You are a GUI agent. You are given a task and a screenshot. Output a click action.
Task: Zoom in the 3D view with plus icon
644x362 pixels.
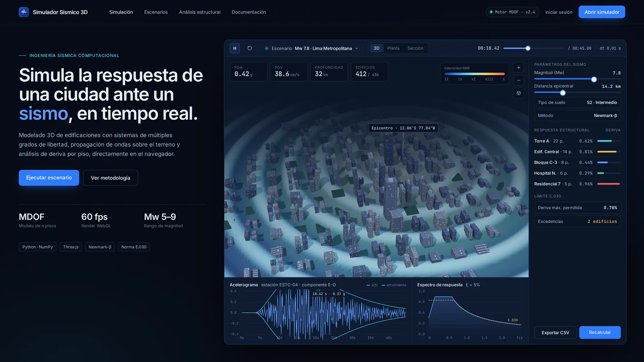518,68
